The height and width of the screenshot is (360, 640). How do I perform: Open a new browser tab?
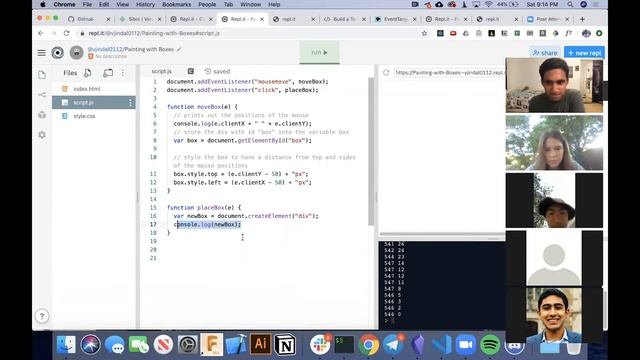[x=582, y=19]
